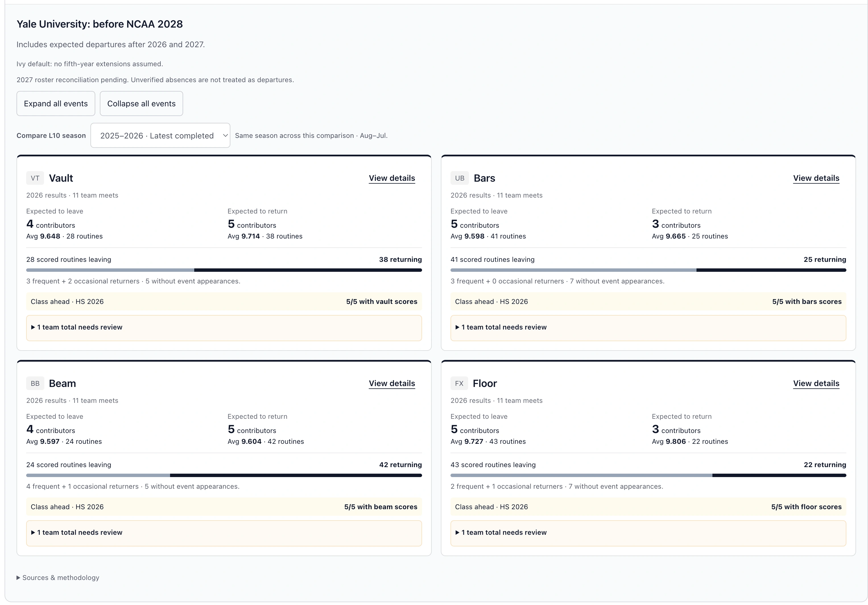
Task: Open View details for Beam
Action: pyautogui.click(x=392, y=383)
